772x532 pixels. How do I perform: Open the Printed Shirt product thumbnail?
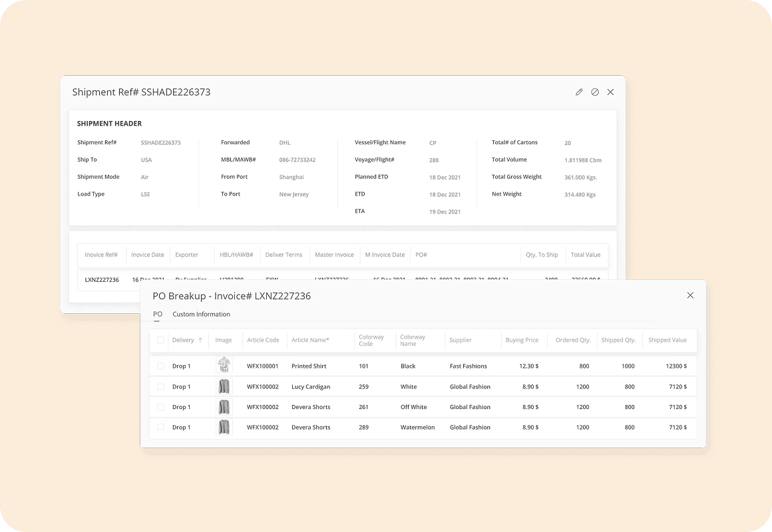click(224, 366)
